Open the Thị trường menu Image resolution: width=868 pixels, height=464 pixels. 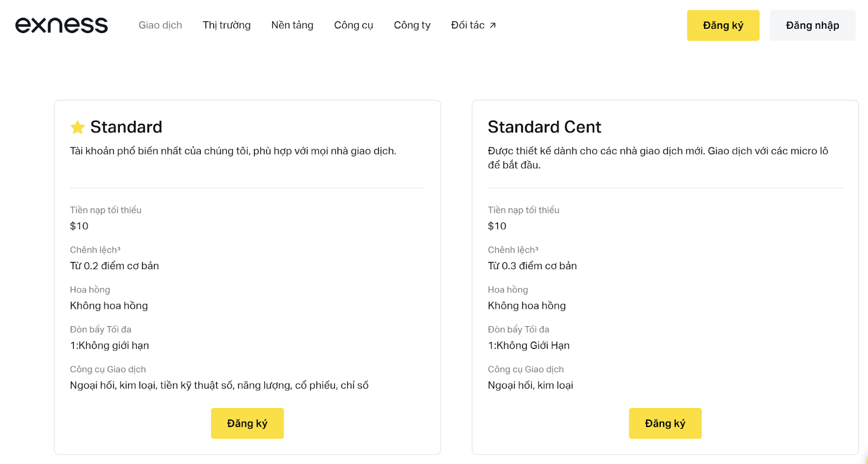226,25
